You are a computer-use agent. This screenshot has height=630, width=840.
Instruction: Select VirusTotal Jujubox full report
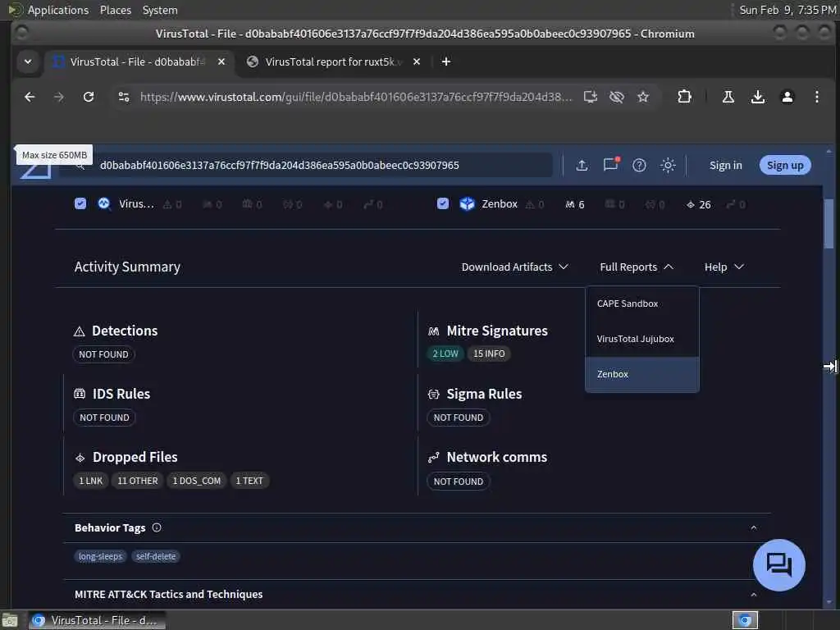pos(642,339)
